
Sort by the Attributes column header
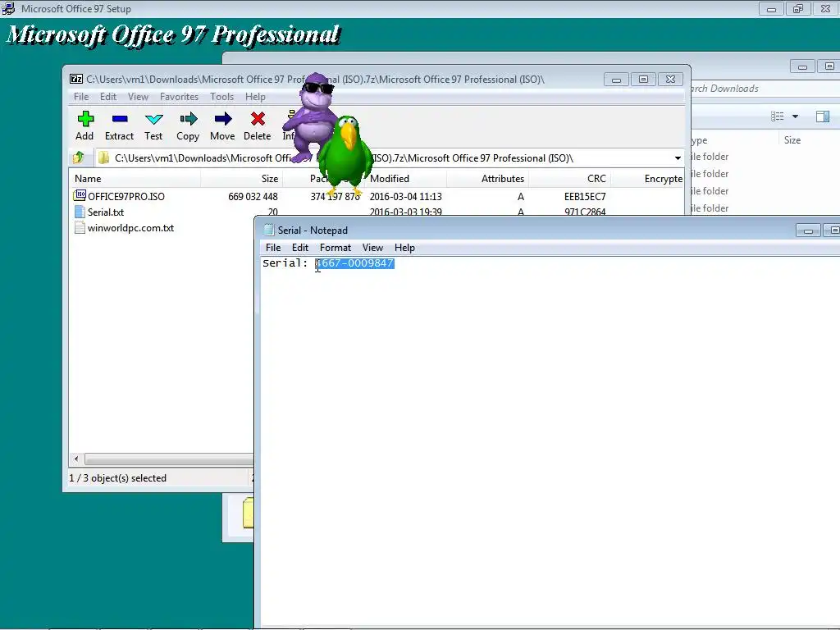tap(487, 178)
